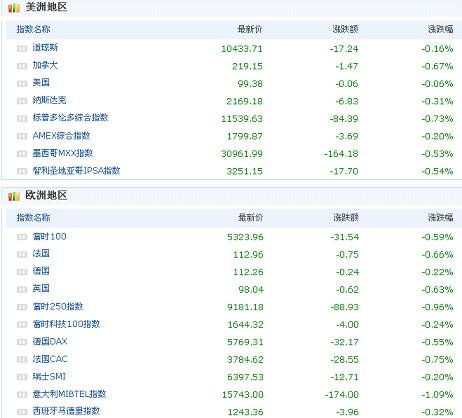This screenshot has width=462, height=418.
Task: Open the 标普多伦多综合指数 link
Action: click(x=70, y=118)
